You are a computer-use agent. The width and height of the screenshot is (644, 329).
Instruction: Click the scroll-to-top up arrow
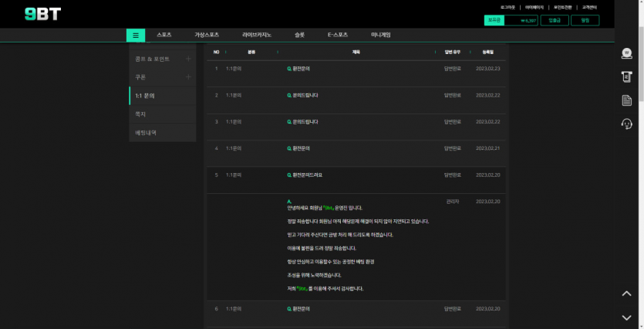click(626, 293)
